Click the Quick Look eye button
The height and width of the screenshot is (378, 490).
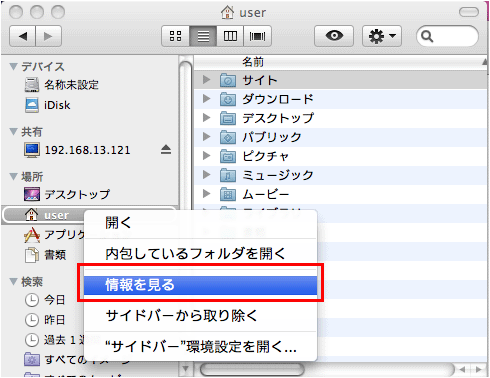(334, 36)
